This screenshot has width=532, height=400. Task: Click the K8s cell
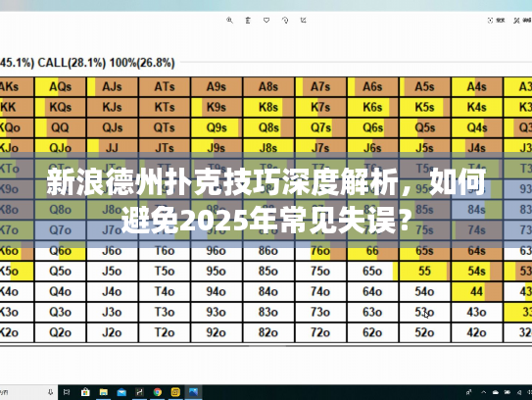268,107
